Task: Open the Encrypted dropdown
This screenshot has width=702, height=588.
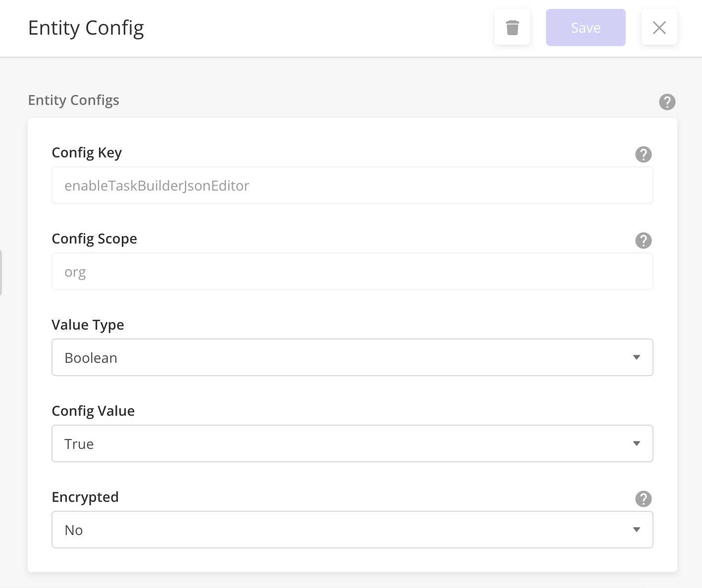Action: tap(352, 530)
